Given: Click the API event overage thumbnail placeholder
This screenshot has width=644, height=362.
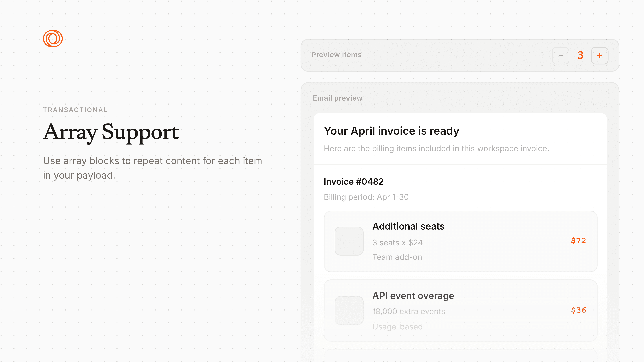Looking at the screenshot, I should (x=349, y=310).
